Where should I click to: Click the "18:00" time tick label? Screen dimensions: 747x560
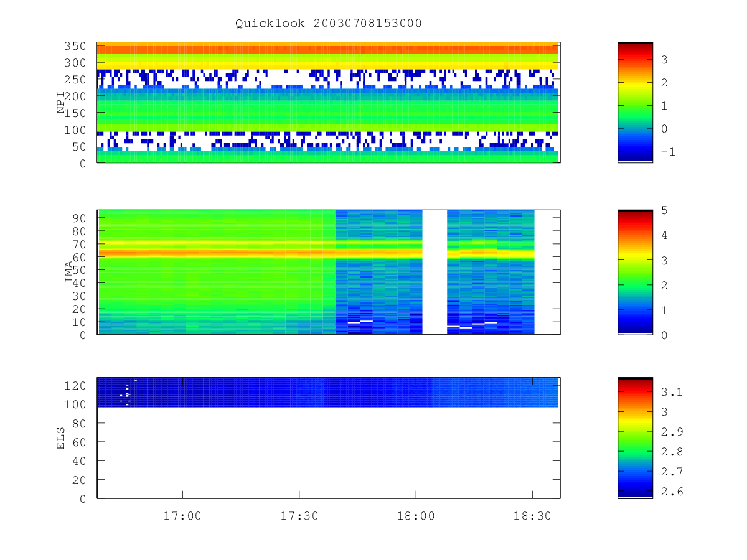416,515
